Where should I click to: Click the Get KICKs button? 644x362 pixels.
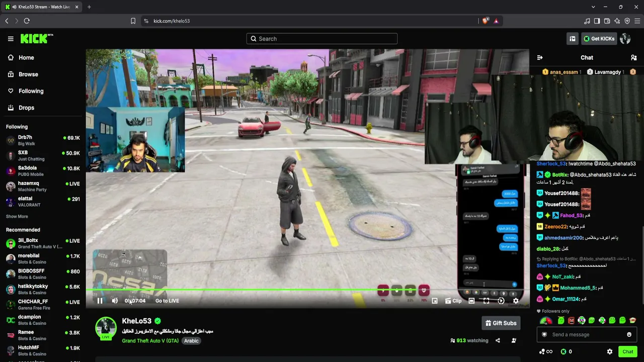(599, 39)
